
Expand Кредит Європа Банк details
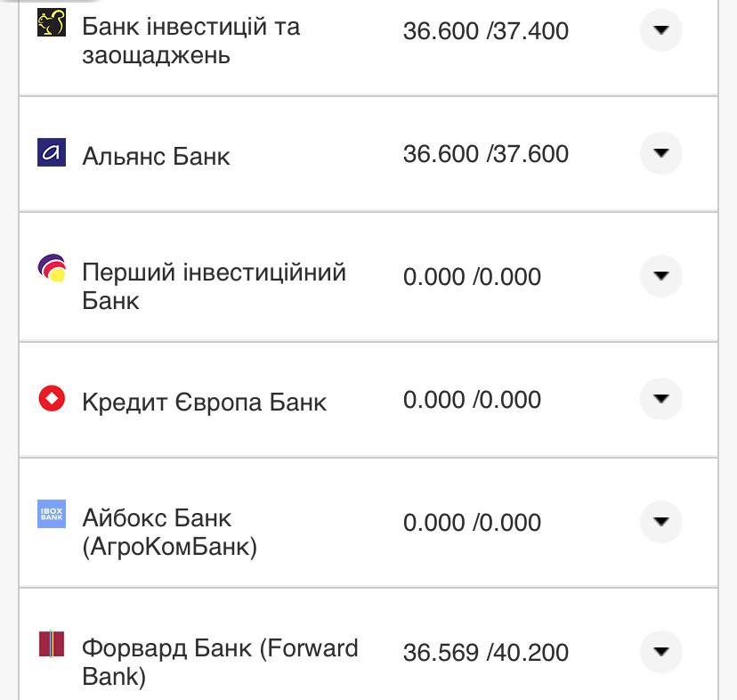tap(660, 400)
